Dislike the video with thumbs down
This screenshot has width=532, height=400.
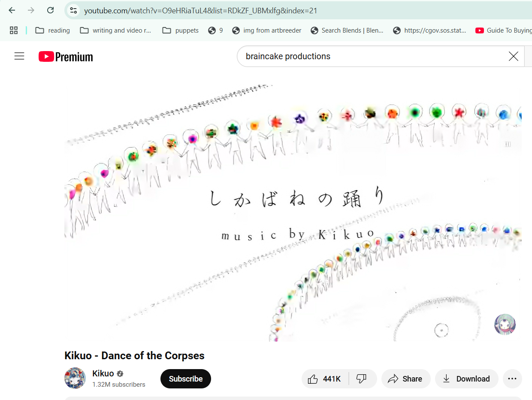(x=362, y=379)
